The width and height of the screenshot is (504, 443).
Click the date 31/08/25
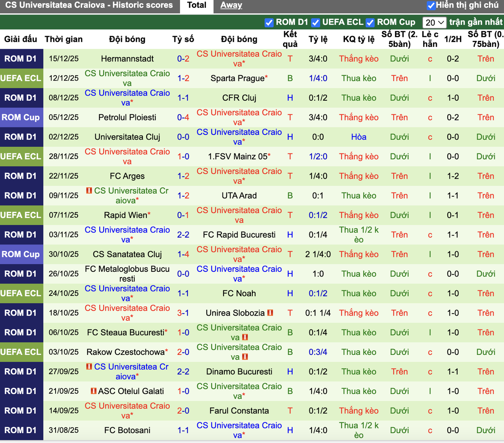tap(64, 430)
